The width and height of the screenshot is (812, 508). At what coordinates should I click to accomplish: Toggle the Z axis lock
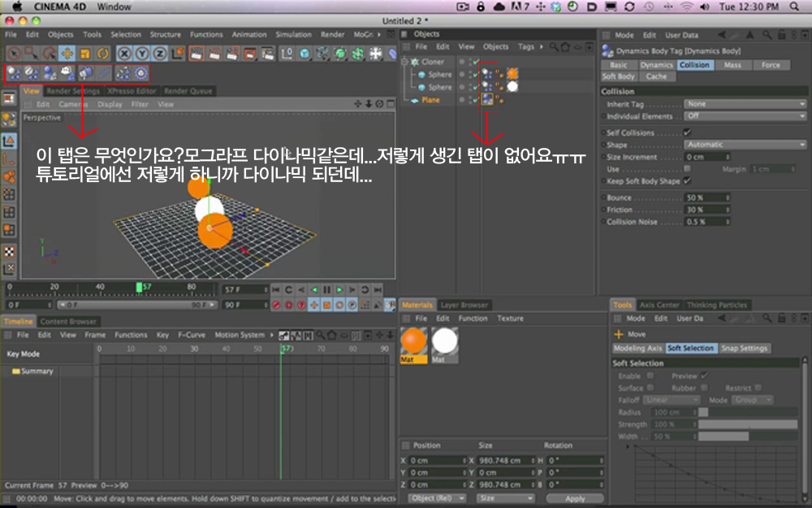[x=159, y=54]
